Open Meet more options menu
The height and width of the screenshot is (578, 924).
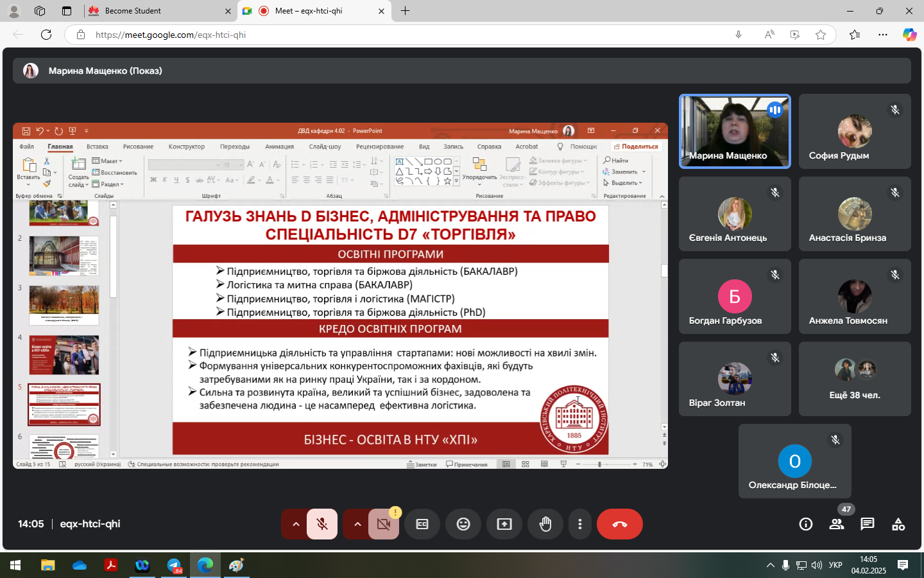pyautogui.click(x=580, y=524)
